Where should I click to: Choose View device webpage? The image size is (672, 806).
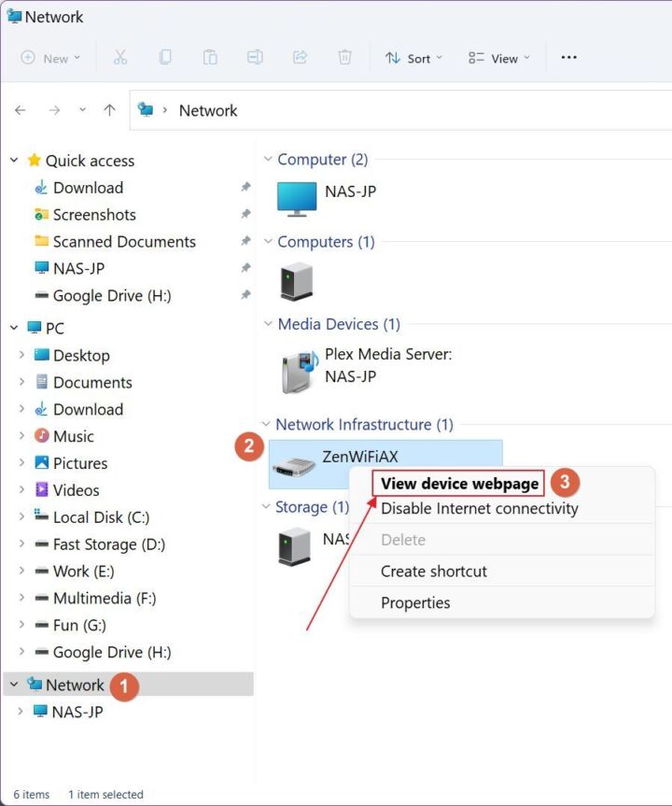click(459, 484)
